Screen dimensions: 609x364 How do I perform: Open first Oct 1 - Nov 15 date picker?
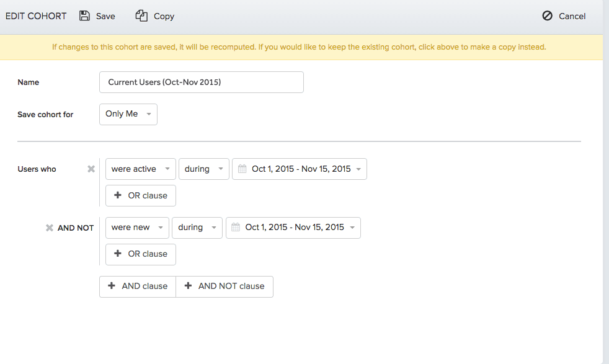[301, 169]
